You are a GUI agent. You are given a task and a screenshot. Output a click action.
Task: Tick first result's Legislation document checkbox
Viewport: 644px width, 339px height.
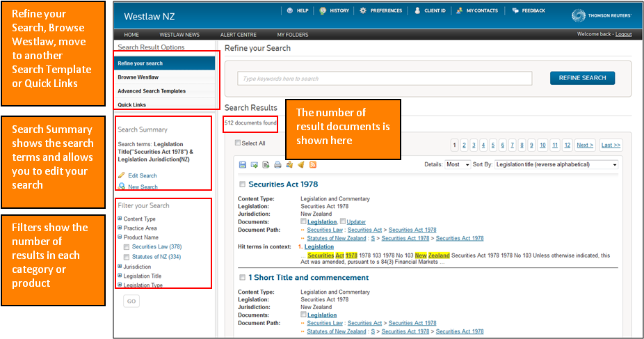(303, 221)
